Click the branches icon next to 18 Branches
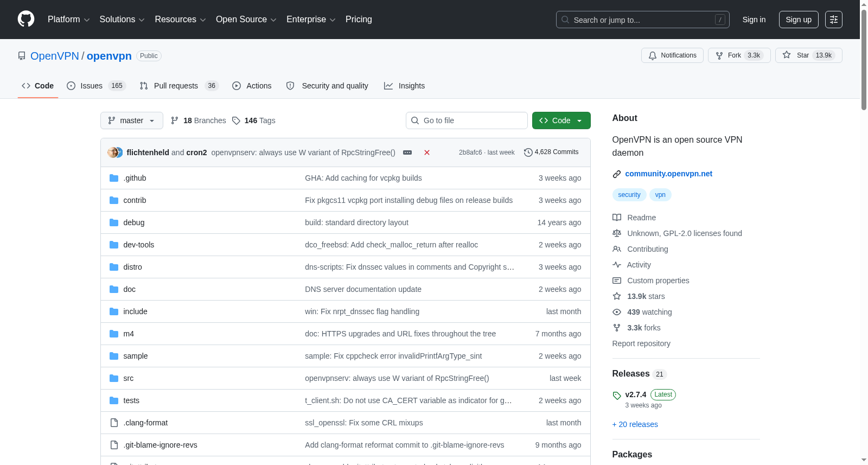868x465 pixels. (x=175, y=120)
